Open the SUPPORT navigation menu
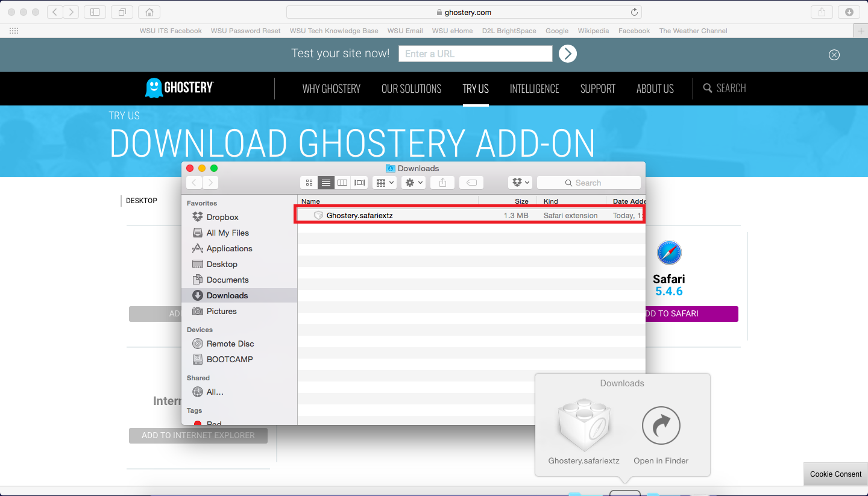This screenshot has height=496, width=868. point(597,89)
